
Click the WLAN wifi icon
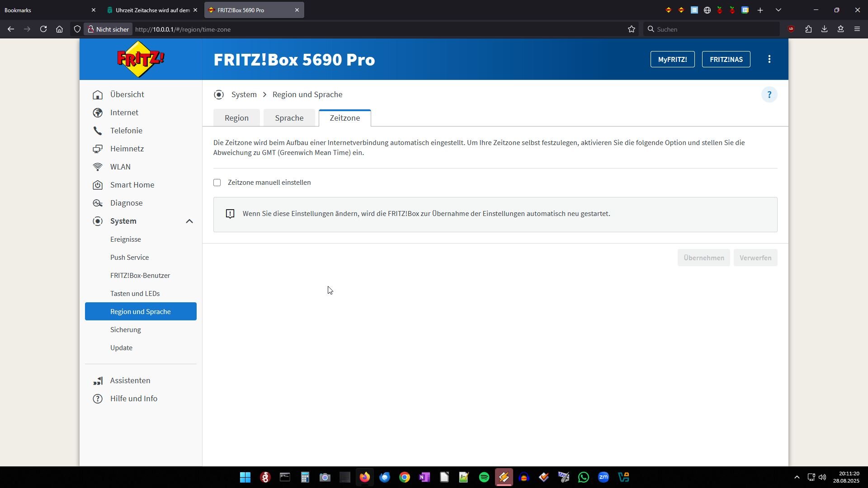(x=98, y=167)
